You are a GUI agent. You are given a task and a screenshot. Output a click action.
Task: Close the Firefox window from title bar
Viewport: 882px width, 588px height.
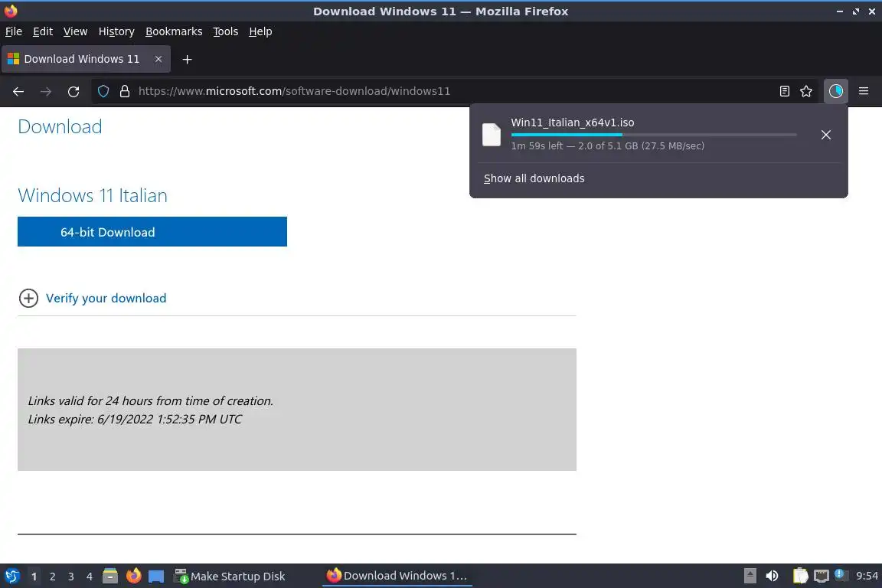click(872, 11)
